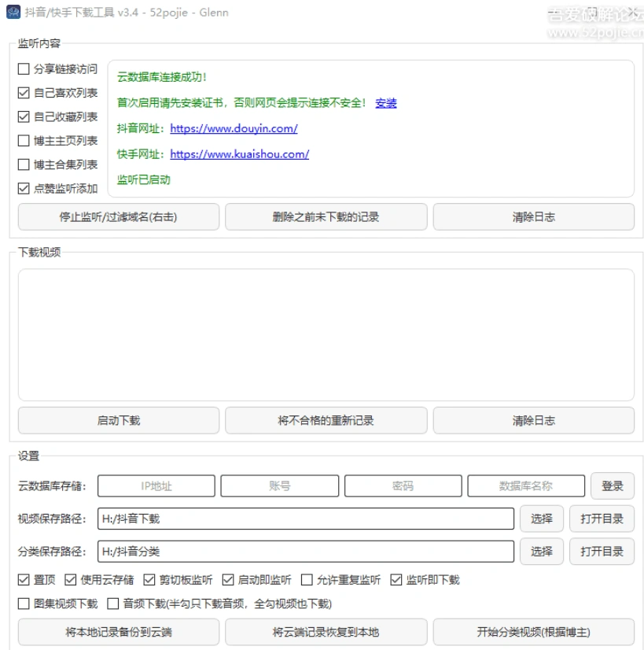This screenshot has width=644, height=650.
Task: Click the 安装 certificate link
Action: click(x=385, y=103)
